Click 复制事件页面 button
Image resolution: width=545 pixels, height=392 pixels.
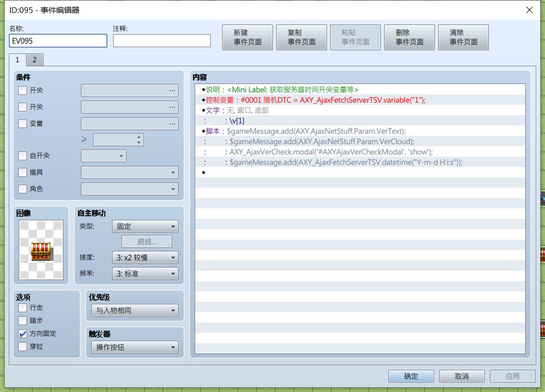tap(302, 37)
